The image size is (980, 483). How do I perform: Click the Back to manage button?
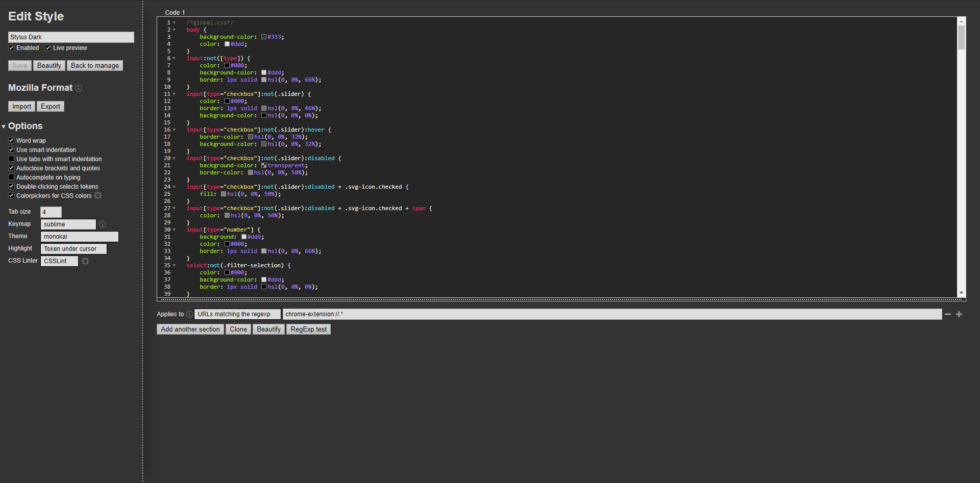tap(94, 66)
